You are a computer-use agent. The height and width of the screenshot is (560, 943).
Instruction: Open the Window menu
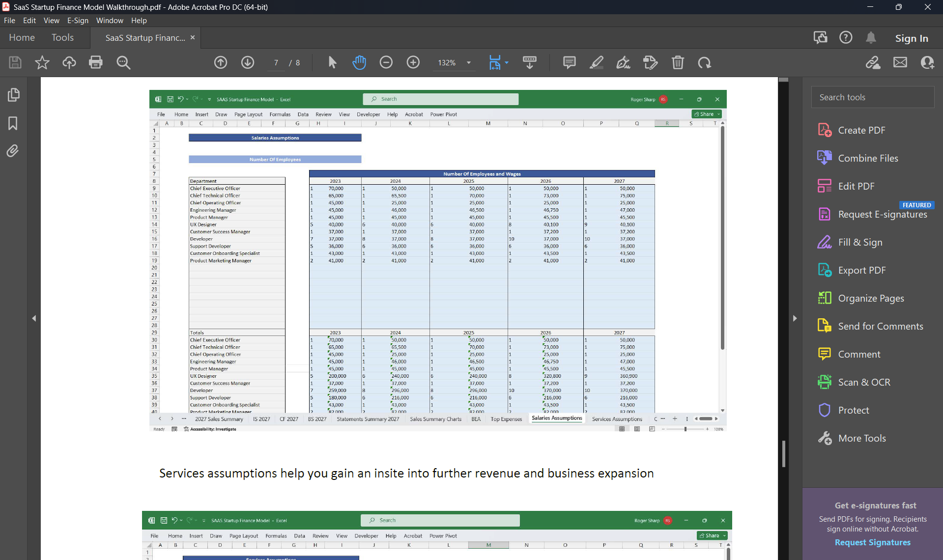coord(110,20)
